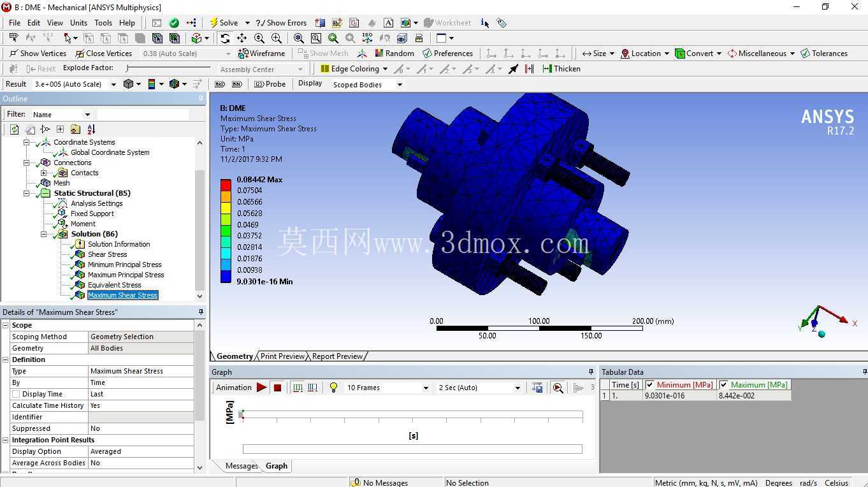Select Equivalent Stress in the tree
Screen dimensions: 868x487
click(114, 285)
